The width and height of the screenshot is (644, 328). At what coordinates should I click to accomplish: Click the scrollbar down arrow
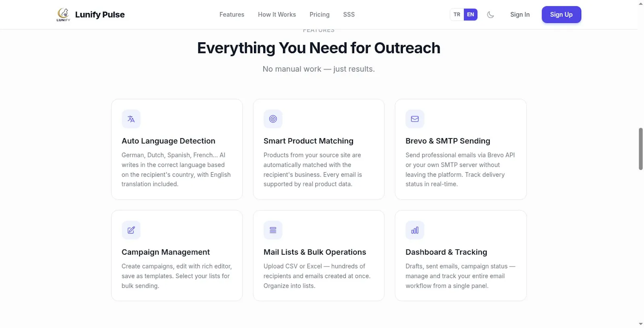[641, 324]
